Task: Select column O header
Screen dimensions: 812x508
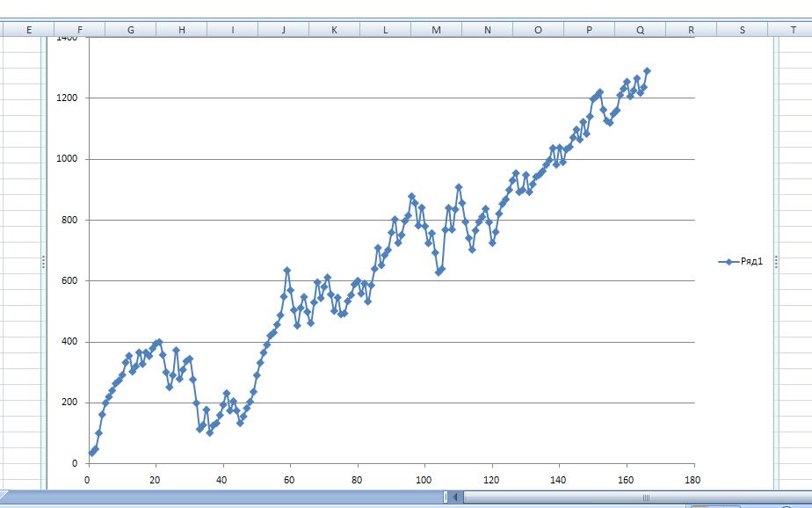Action: point(538,30)
